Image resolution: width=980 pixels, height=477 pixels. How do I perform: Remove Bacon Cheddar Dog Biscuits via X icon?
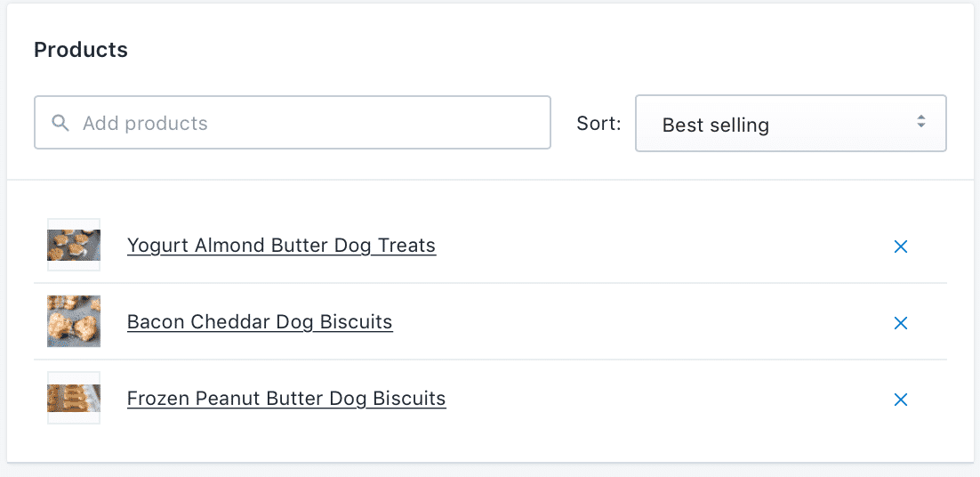901,323
